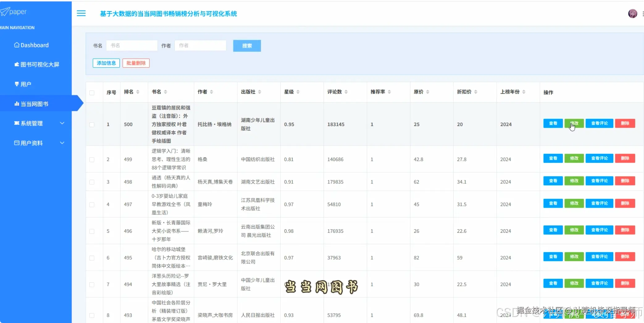Check the checkbox for row 1

[92, 125]
